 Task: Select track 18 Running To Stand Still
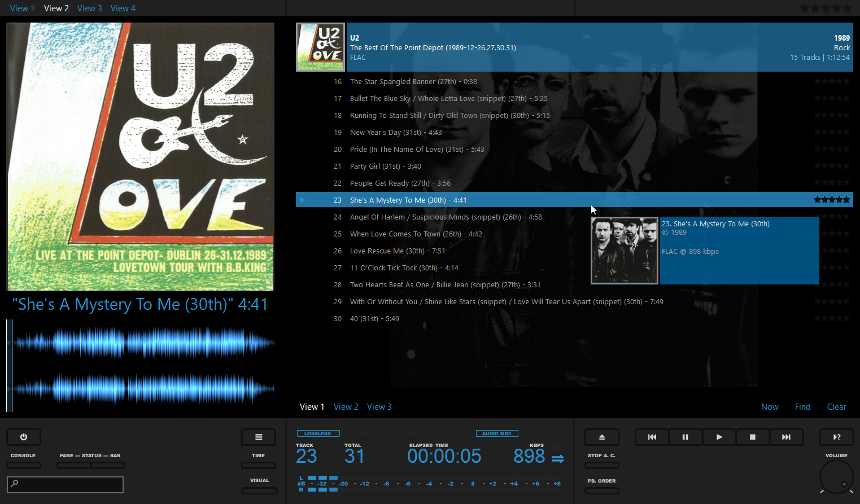click(574, 115)
